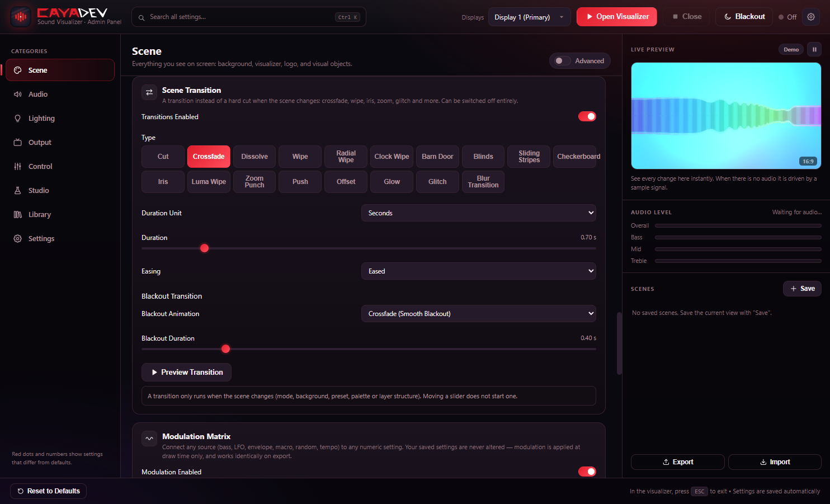
Task: Click the Scene Transition swap icon
Action: click(149, 92)
